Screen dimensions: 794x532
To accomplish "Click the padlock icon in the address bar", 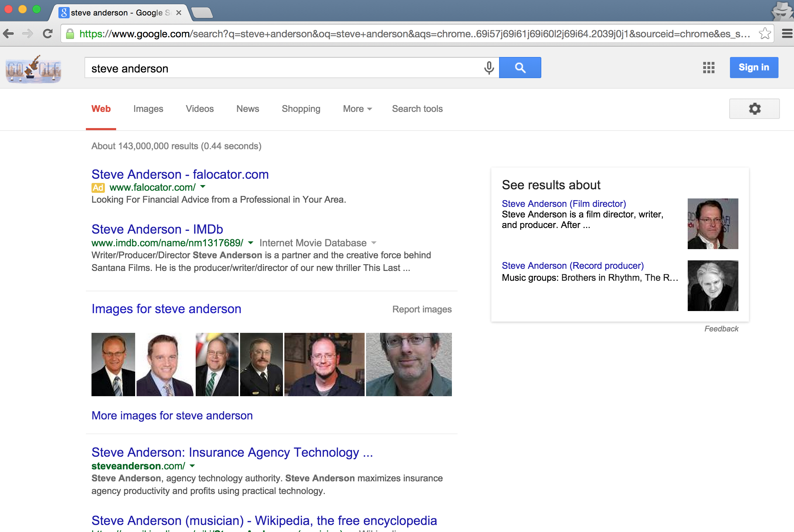I will [70, 33].
